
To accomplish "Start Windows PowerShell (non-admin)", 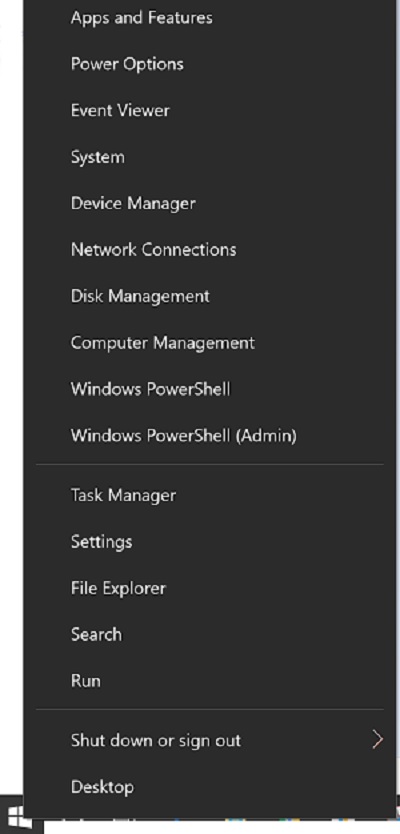I will (151, 389).
